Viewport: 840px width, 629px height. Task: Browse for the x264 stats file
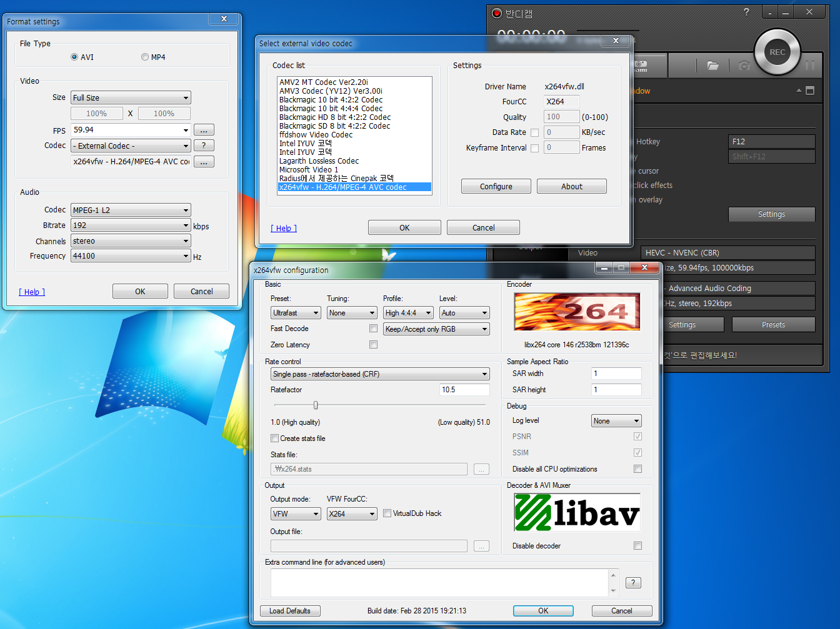pos(481,469)
